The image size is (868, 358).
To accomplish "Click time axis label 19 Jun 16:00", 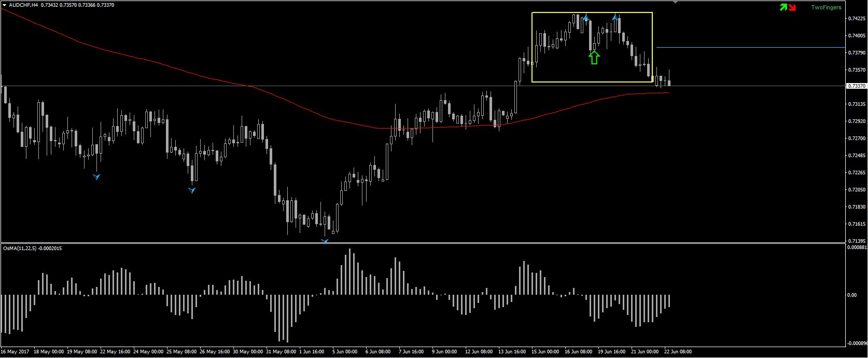I will (x=611, y=352).
